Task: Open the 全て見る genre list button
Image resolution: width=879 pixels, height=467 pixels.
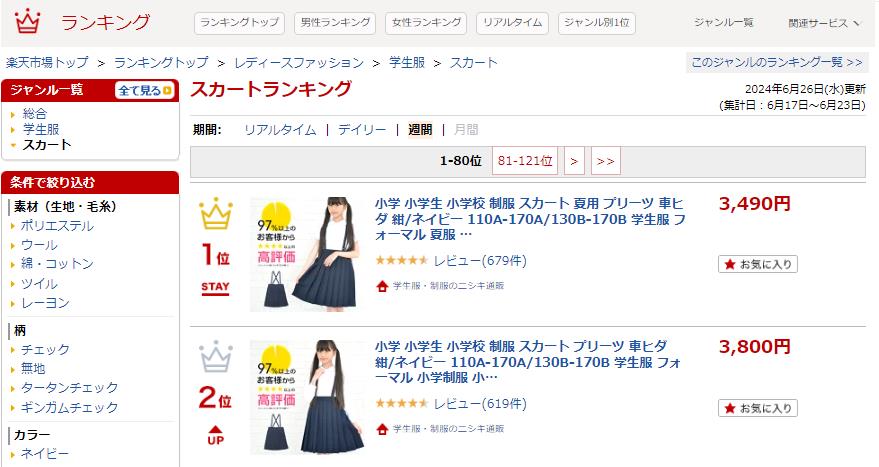Action: pyautogui.click(x=145, y=90)
